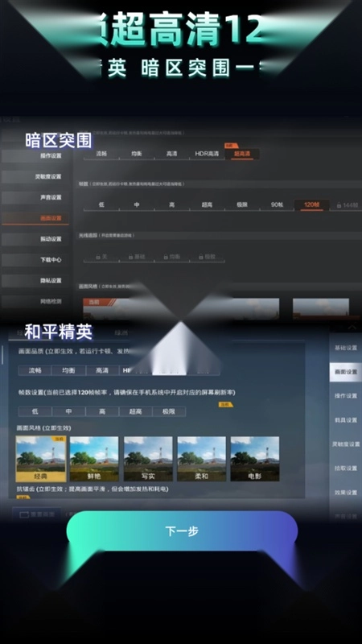Screen dimensions: 362x644
Task: Click the reset screen icon at bottom left
Action: click(x=24, y=514)
